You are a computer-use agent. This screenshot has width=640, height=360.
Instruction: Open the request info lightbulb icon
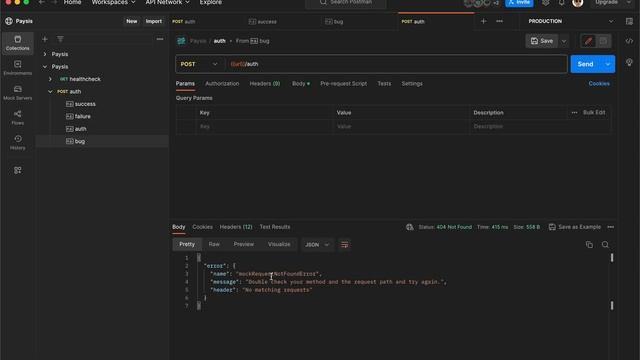629,62
